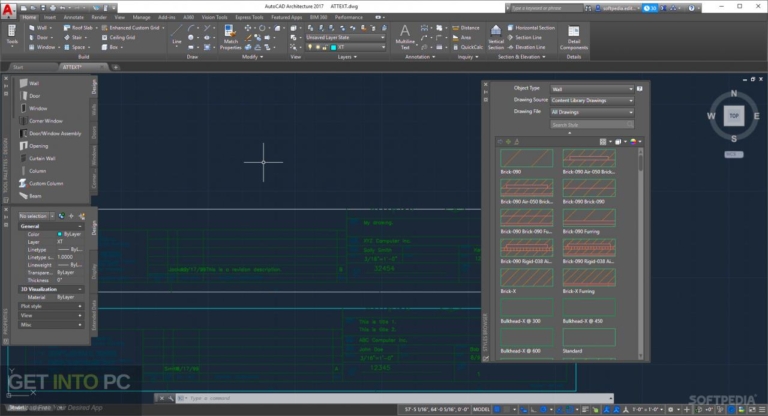Open the Manage ribbon tab
Image resolution: width=768 pixels, height=416 pixels.
(142, 18)
